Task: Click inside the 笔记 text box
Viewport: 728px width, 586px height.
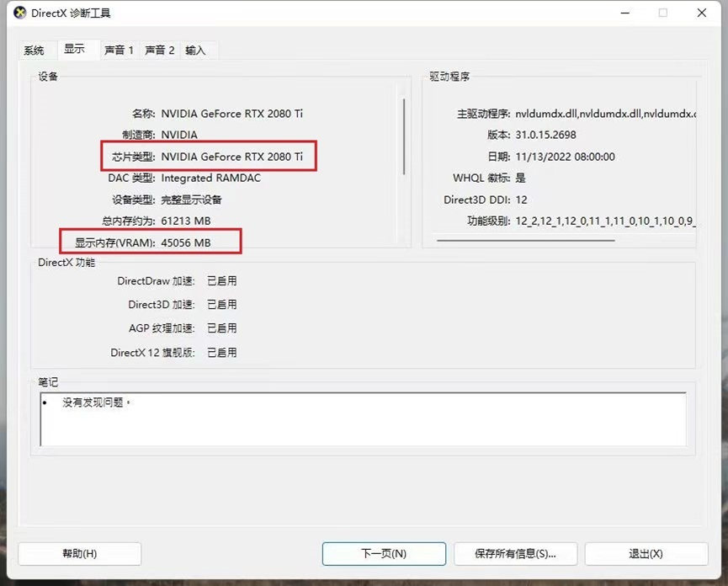Action: click(x=363, y=419)
